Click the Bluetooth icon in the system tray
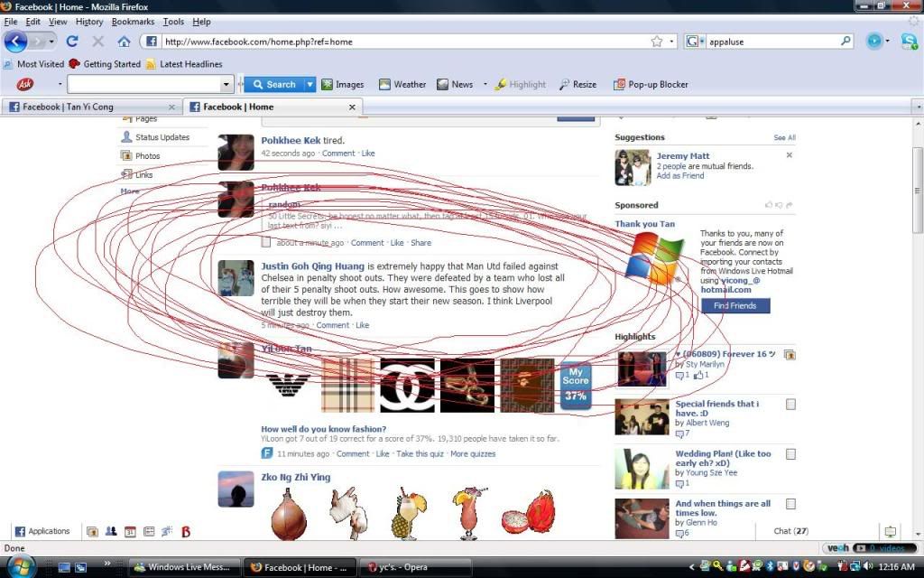The width and height of the screenshot is (924, 578). point(770,567)
